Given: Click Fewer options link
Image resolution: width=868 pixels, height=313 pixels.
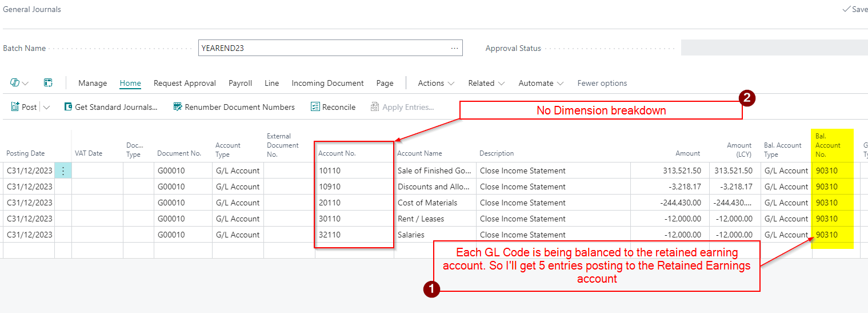Looking at the screenshot, I should tap(602, 83).
